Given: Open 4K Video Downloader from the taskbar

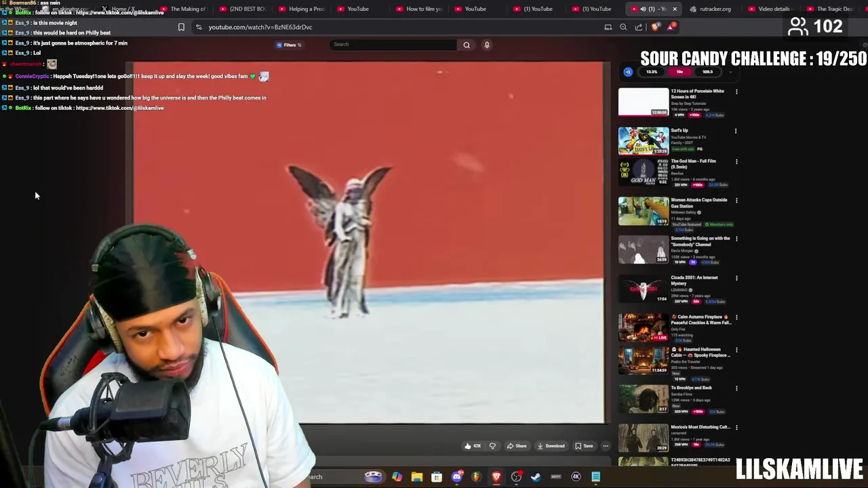Looking at the screenshot, I should 576,477.
